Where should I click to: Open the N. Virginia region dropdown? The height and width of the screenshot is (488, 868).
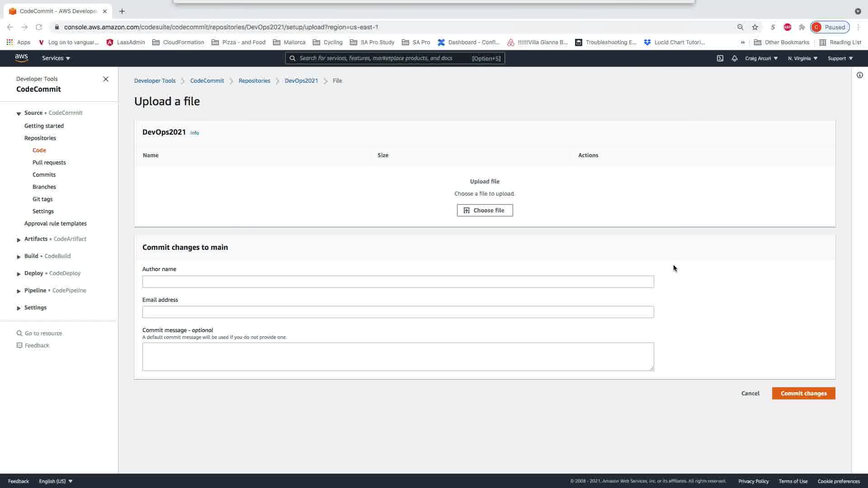[802, 58]
